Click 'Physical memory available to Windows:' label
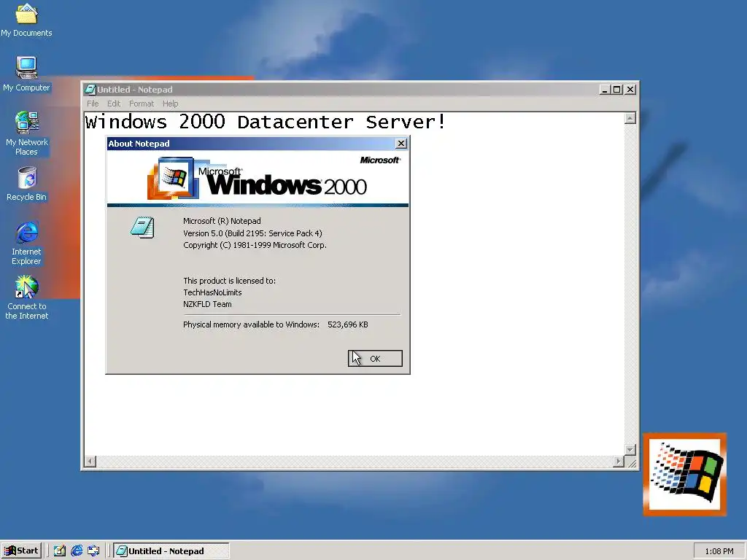 (251, 324)
